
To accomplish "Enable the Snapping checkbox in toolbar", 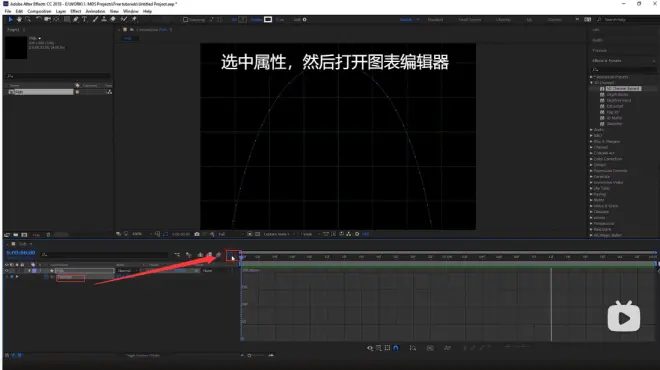I will [186, 20].
